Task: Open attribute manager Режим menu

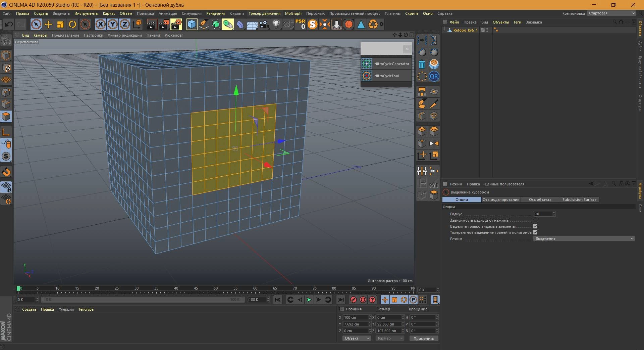Action: click(456, 184)
